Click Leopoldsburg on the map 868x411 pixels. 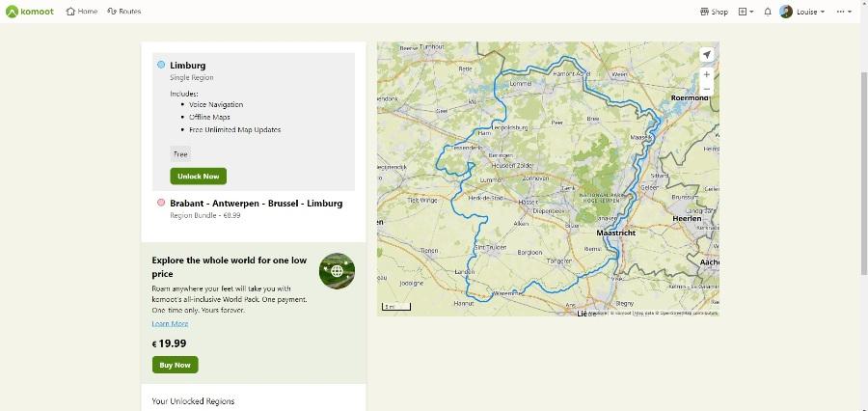point(510,127)
